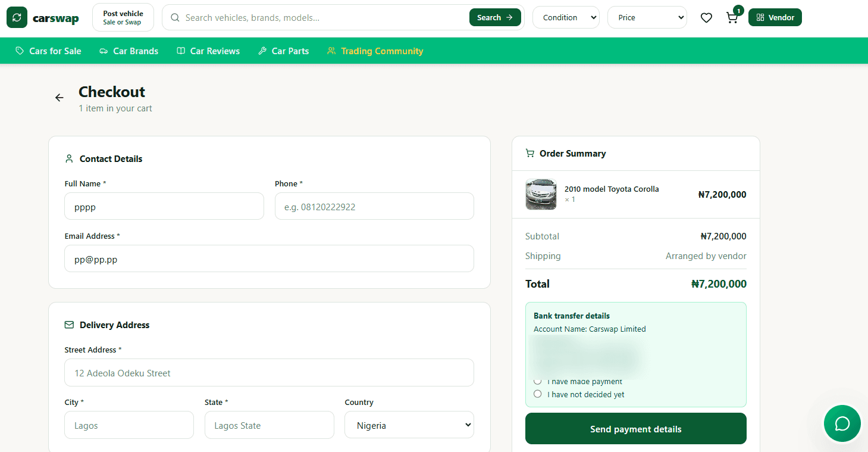Image resolution: width=868 pixels, height=452 pixels.
Task: Click the "Arranged by vendor" shipping value
Action: pyautogui.click(x=706, y=256)
